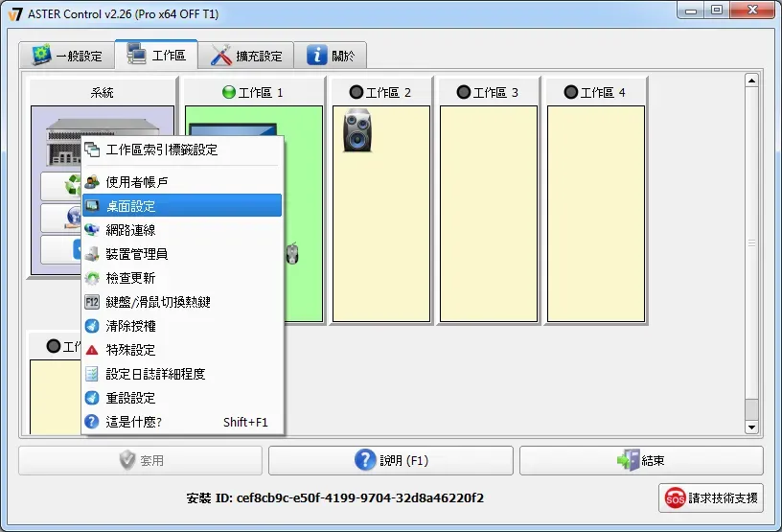Click the tools icon on 擴充設定 tab

click(221, 55)
